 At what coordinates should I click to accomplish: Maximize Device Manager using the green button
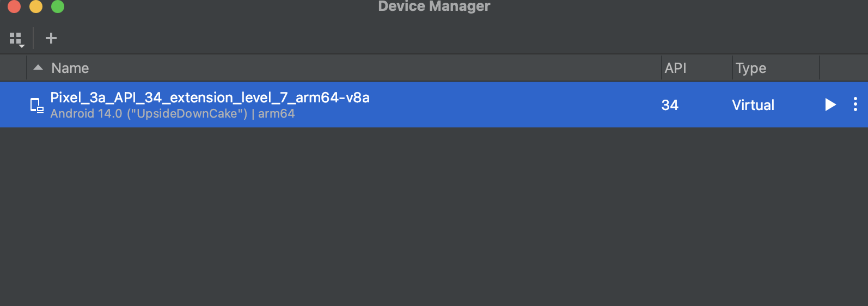58,6
